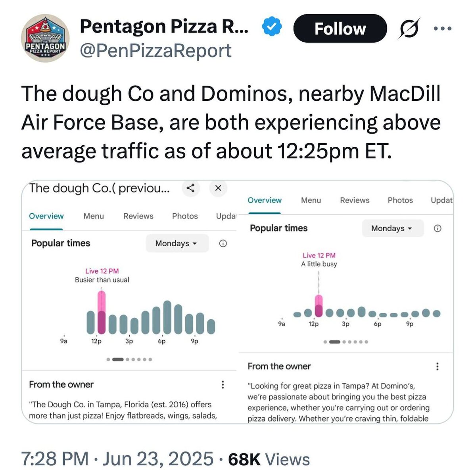
Task: Click the share icon on dough Co. card
Action: [x=190, y=188]
